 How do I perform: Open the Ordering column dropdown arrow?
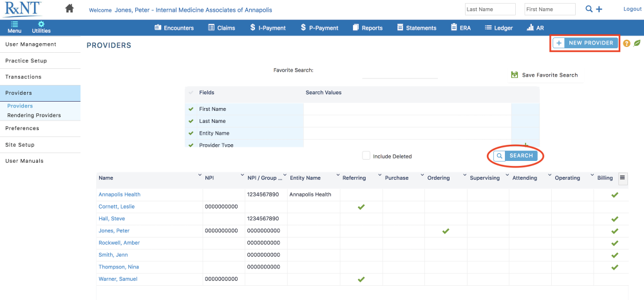464,176
